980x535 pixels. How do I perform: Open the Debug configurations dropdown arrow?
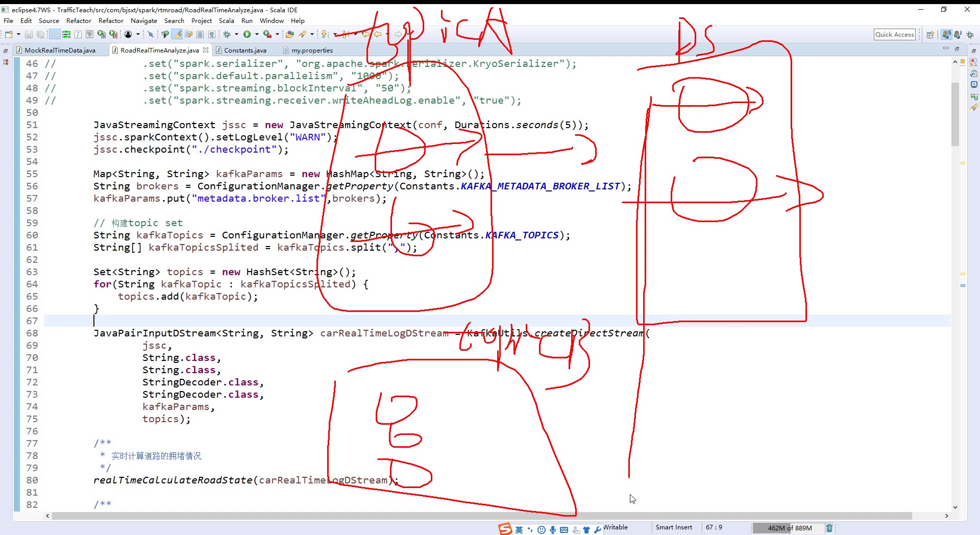click(236, 34)
